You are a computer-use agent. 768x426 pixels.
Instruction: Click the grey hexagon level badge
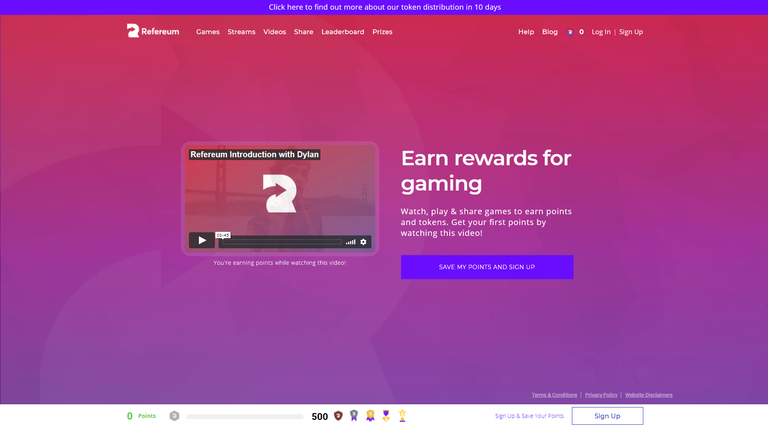point(174,416)
